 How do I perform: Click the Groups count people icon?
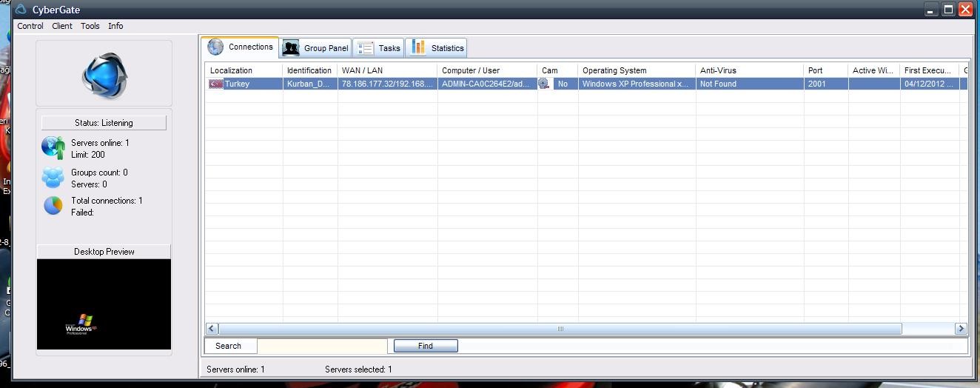point(53,178)
